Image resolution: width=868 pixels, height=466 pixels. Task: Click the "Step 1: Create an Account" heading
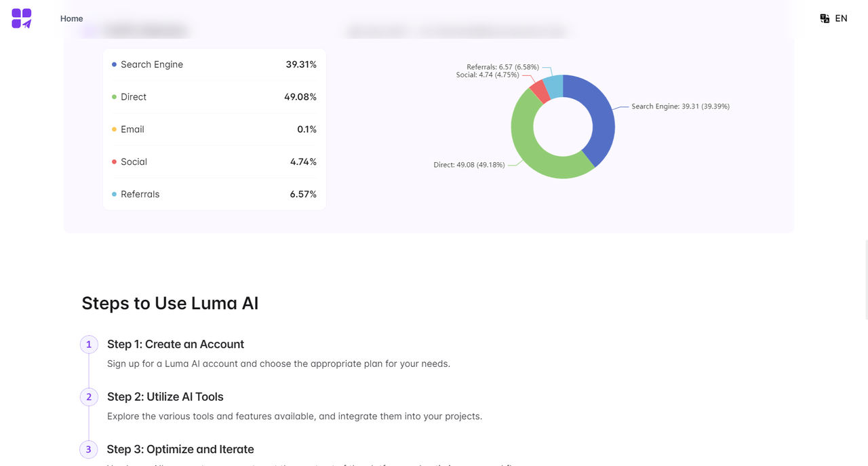[176, 345]
